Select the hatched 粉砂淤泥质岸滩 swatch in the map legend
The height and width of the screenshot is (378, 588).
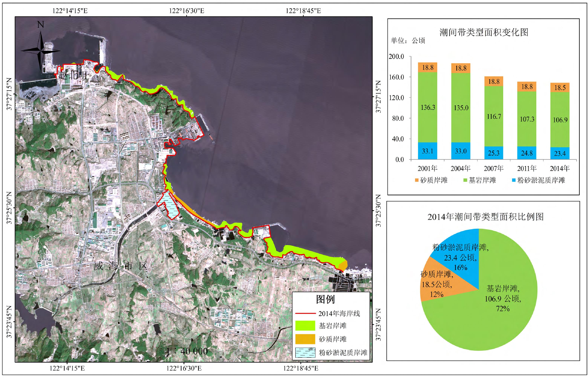tap(305, 352)
